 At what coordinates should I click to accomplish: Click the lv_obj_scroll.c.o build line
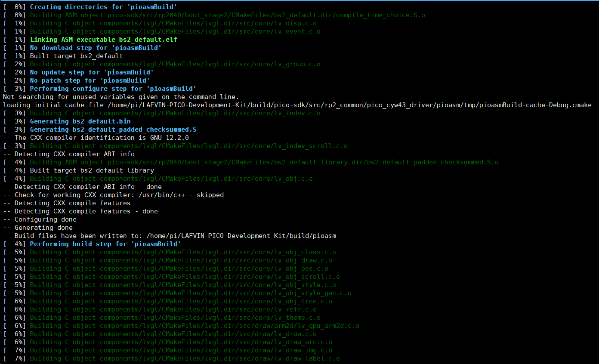pyautogui.click(x=171, y=277)
